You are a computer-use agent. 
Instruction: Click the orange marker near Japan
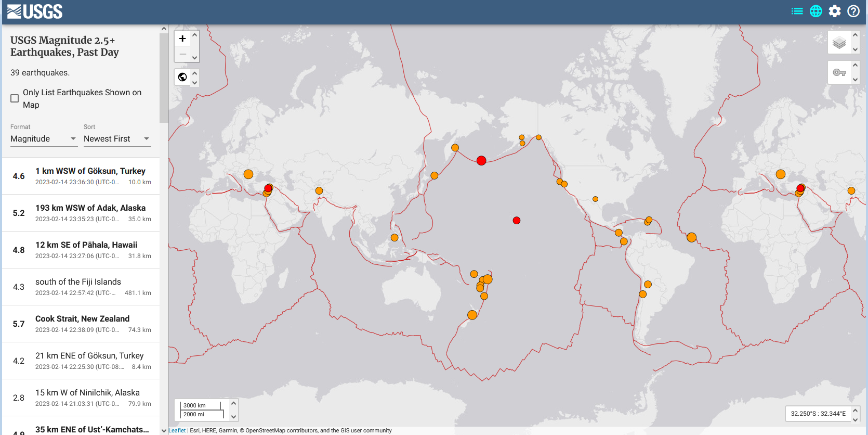[x=435, y=176]
